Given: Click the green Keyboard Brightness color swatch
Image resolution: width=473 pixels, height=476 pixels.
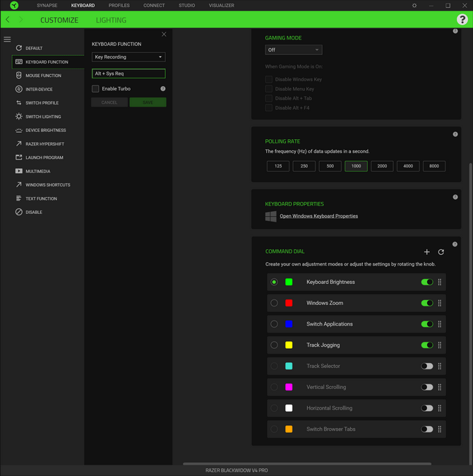Looking at the screenshot, I should tap(289, 282).
